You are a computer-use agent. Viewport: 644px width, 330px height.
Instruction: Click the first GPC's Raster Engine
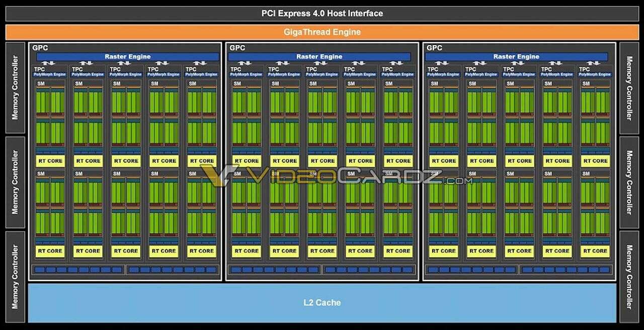(x=128, y=56)
